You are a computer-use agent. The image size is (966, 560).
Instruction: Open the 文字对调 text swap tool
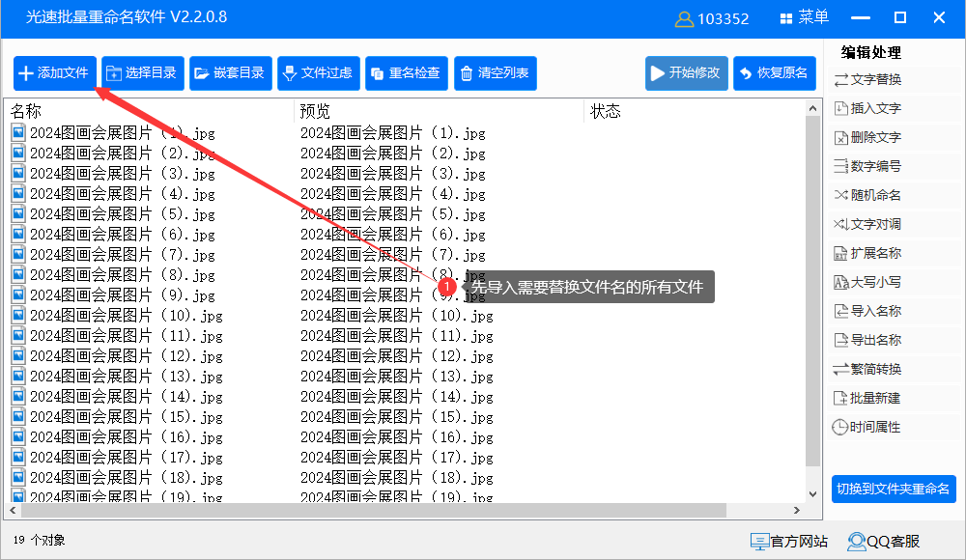coord(868,224)
